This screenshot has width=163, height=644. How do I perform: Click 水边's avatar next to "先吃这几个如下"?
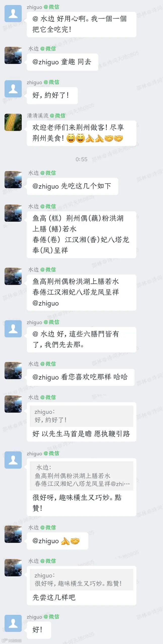tap(13, 179)
